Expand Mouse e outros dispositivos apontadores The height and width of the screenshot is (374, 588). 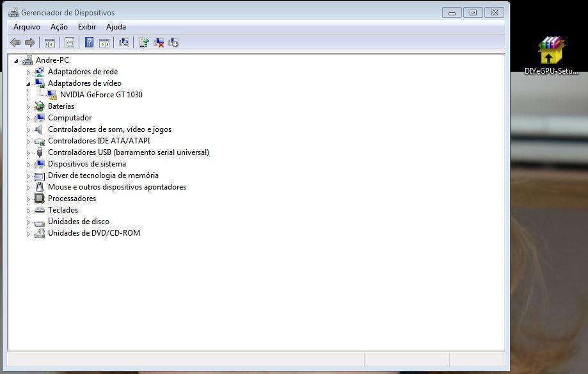[28, 188]
